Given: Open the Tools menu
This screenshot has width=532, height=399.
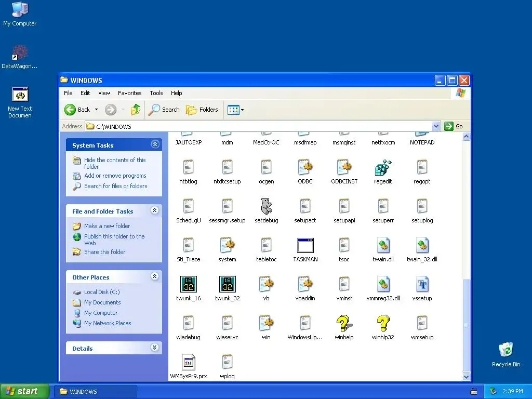Looking at the screenshot, I should tap(156, 93).
